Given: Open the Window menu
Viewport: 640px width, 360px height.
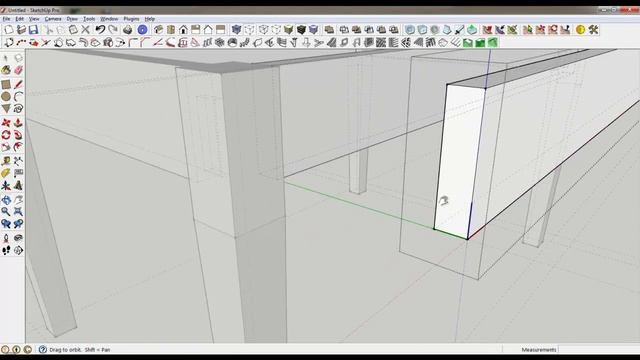Looking at the screenshot, I should click(x=109, y=19).
